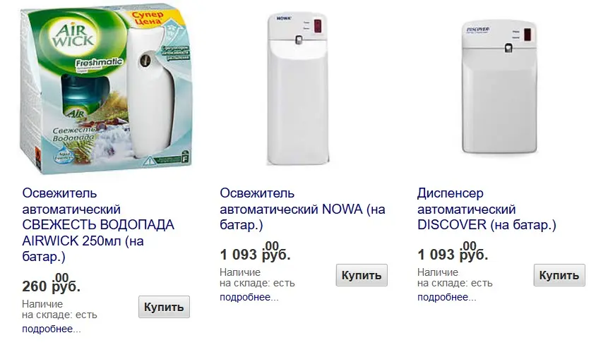Click 'подробнее...' under the AIRWICK product
The height and width of the screenshot is (364, 608).
(52, 329)
